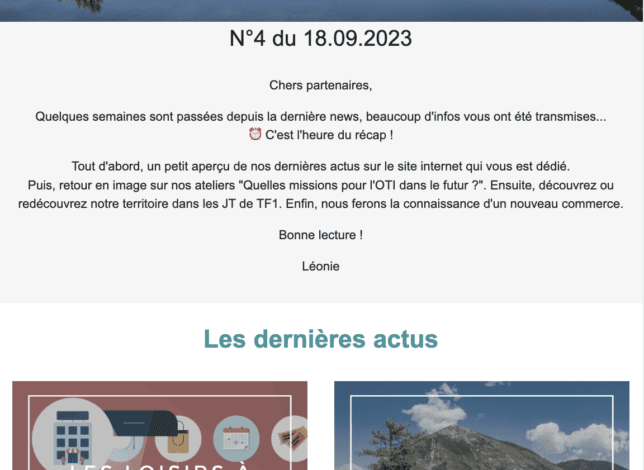The height and width of the screenshot is (470, 644).
Task: Click the "N°4 du 18.09.2023" issue title
Action: point(321,39)
